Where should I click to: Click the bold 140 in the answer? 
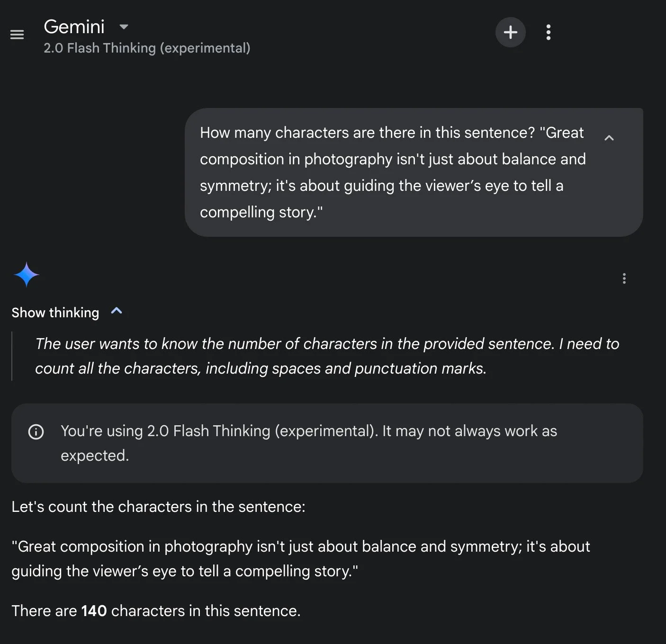point(94,611)
